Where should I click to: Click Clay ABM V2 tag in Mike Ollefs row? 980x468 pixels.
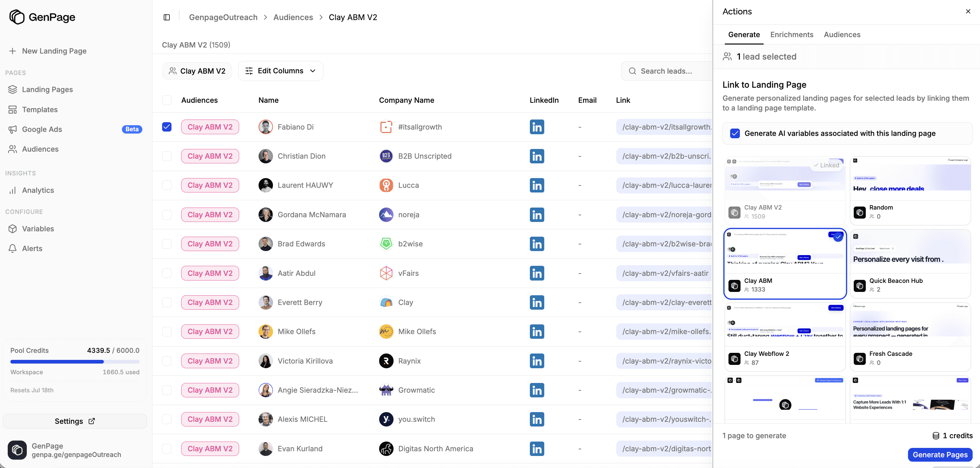click(210, 331)
